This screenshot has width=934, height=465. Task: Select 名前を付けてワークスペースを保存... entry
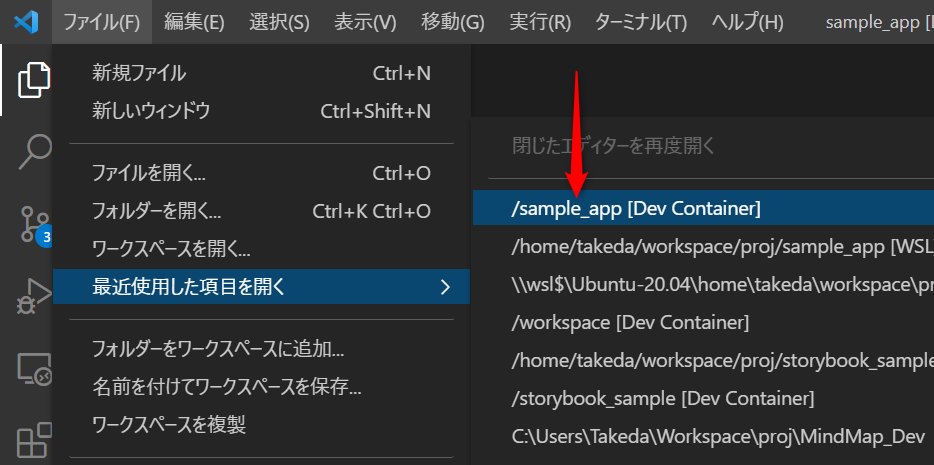[x=261, y=388]
